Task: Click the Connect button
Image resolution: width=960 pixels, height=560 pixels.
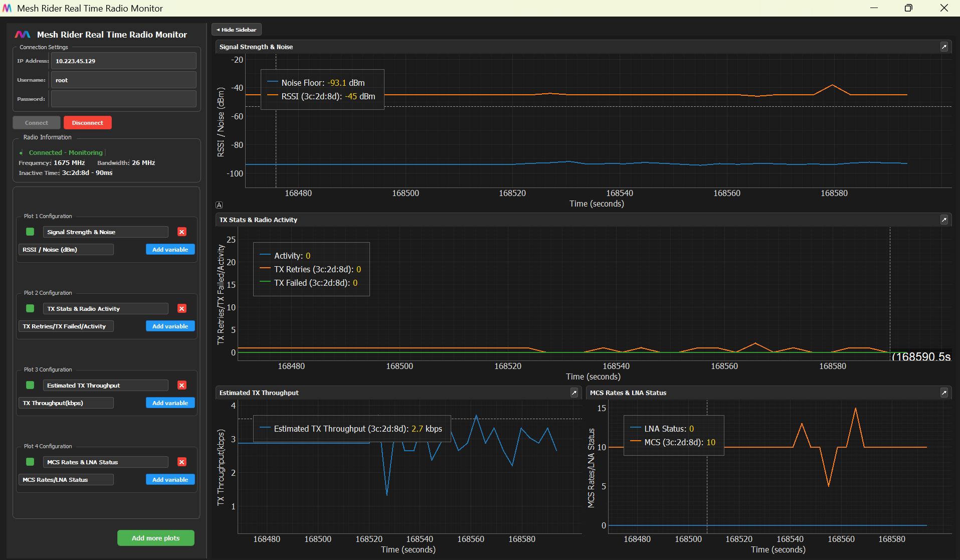Action: tap(37, 123)
